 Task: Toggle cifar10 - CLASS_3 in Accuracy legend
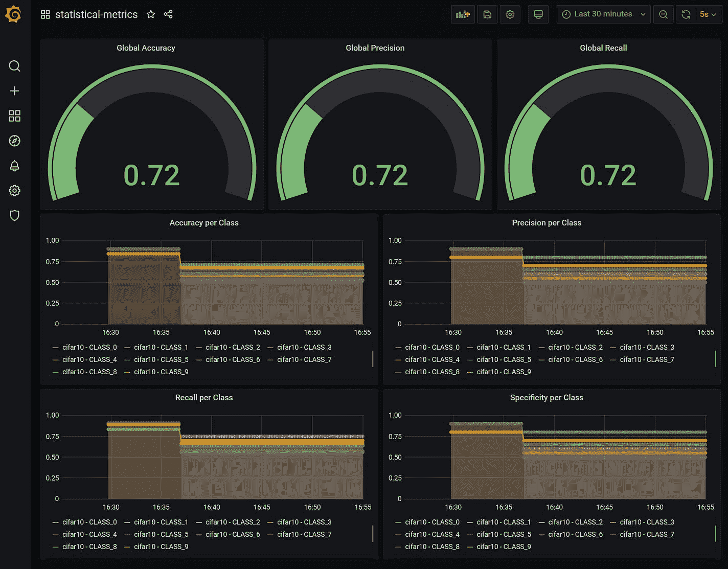[x=304, y=347]
